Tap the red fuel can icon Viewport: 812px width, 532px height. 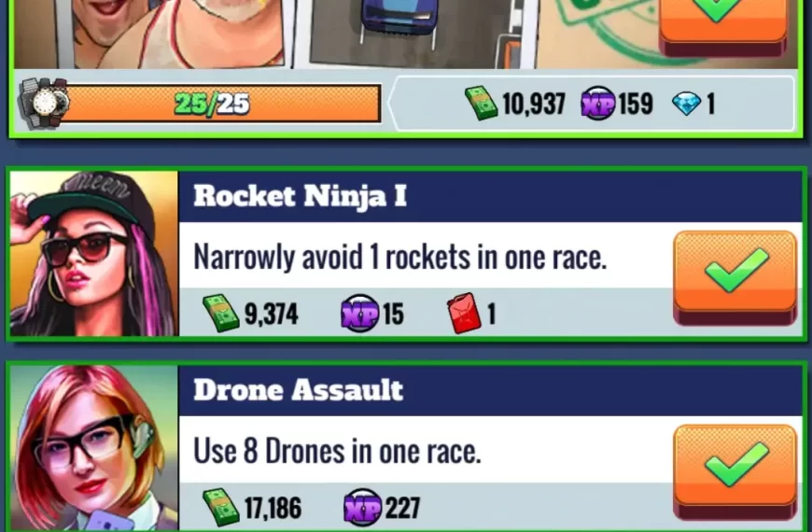coord(464,313)
